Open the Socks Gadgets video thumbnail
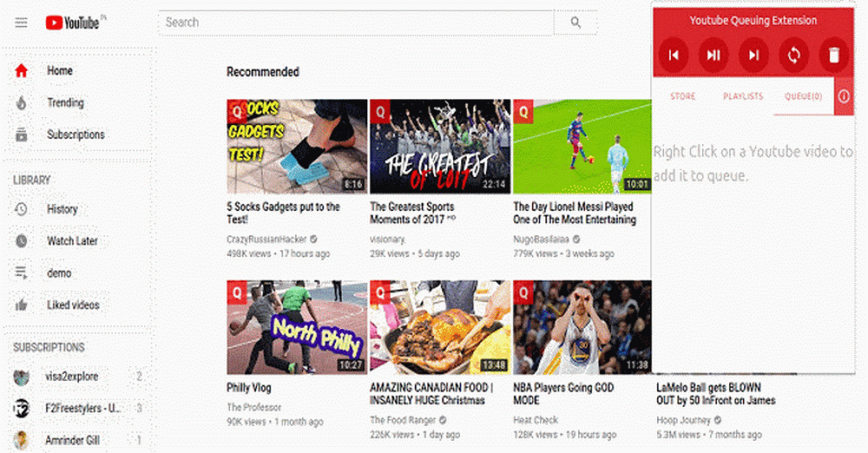The height and width of the screenshot is (453, 868). (297, 147)
